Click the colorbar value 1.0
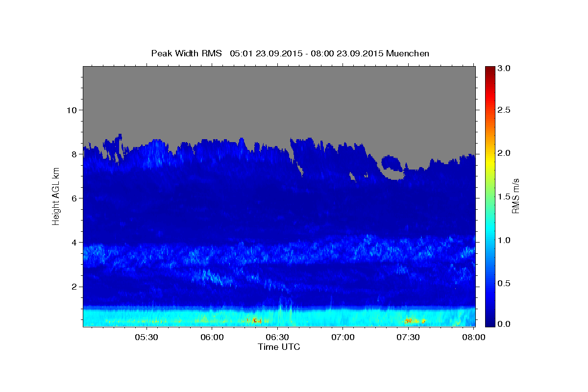 505,240
